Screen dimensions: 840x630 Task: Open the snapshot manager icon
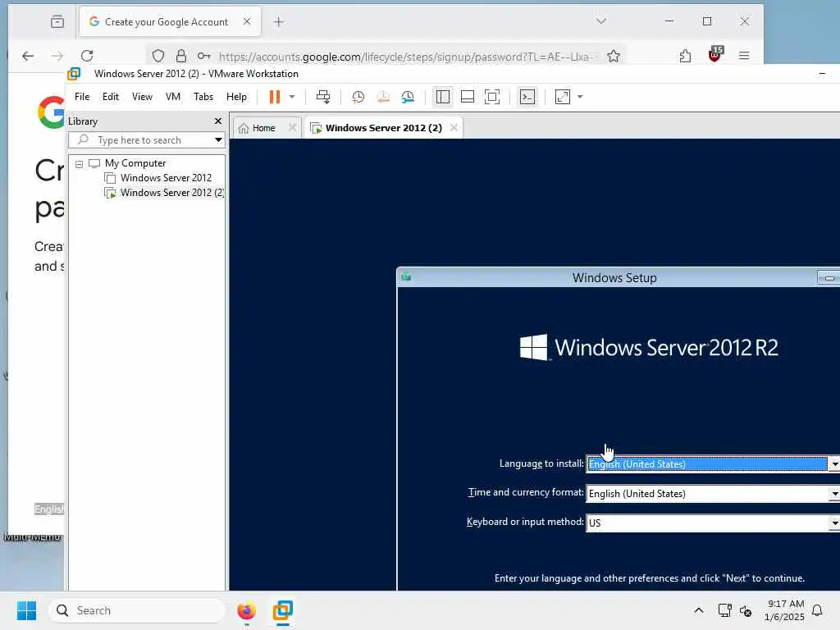[409, 97]
